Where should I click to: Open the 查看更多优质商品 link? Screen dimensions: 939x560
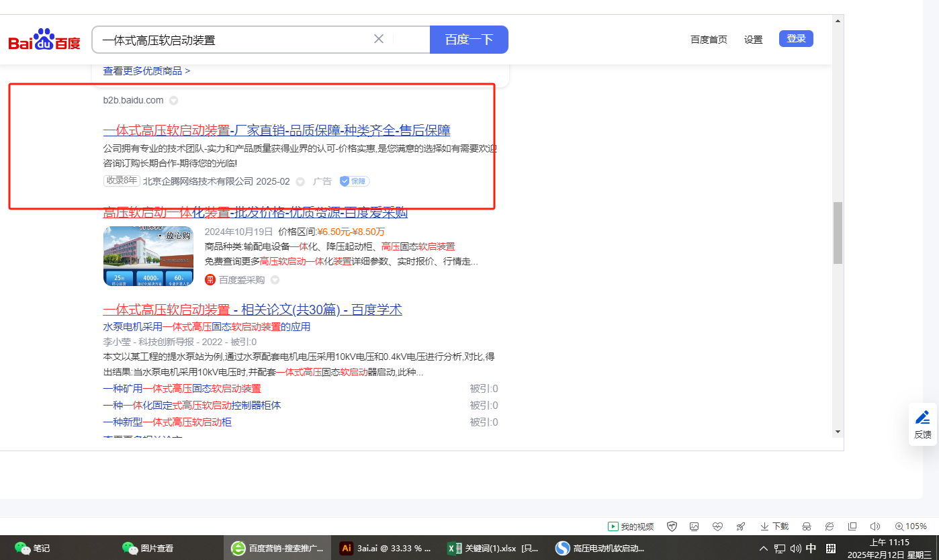tap(146, 71)
